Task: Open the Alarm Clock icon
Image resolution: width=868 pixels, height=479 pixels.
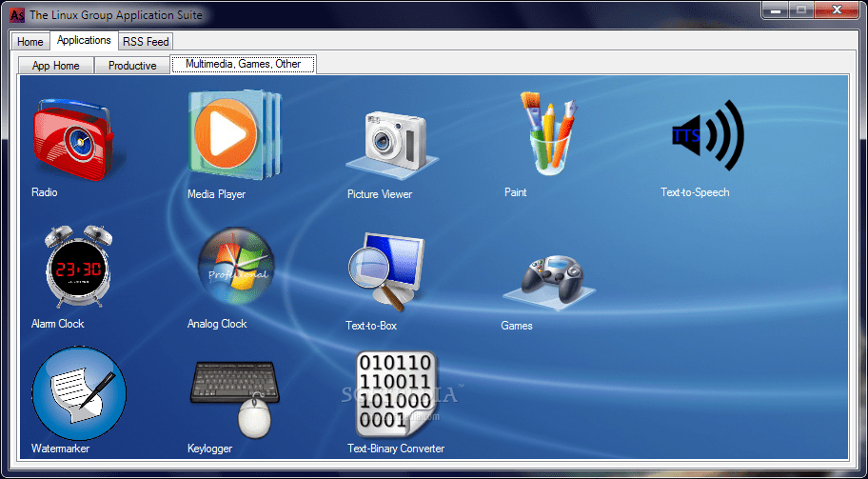Action: [x=78, y=267]
